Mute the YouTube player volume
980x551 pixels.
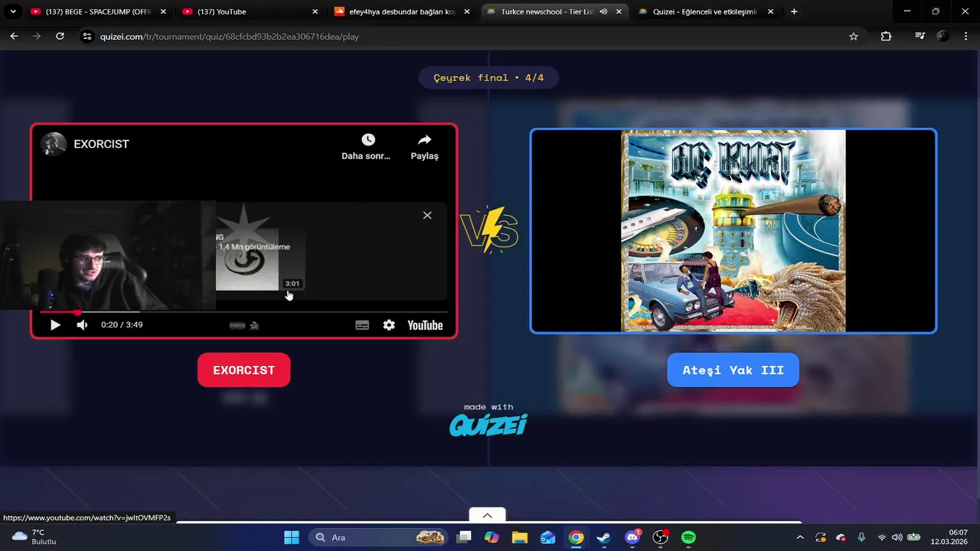pyautogui.click(x=82, y=325)
